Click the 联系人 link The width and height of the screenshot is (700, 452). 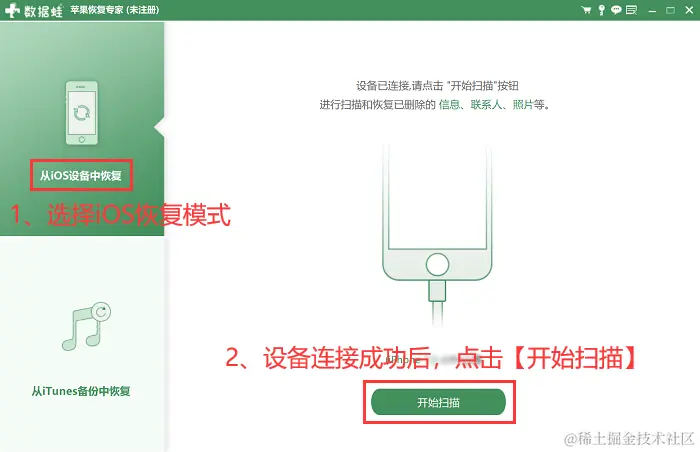pyautogui.click(x=486, y=105)
